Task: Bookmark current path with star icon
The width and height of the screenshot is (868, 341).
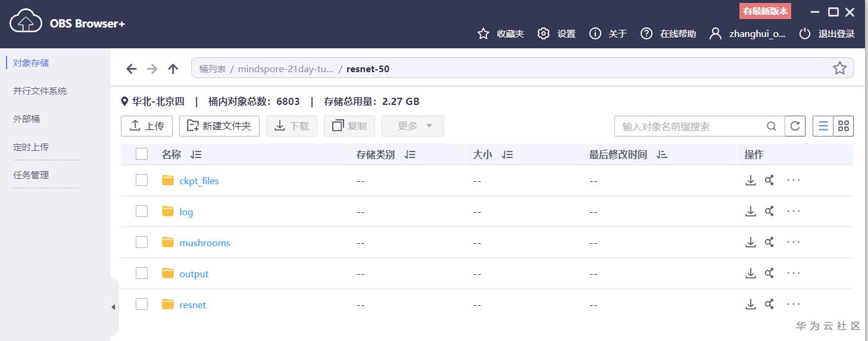Action: [839, 69]
